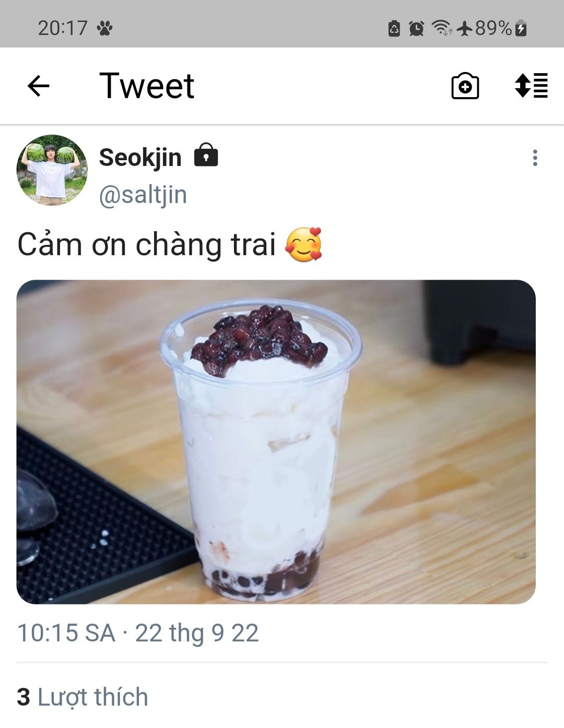The width and height of the screenshot is (564, 728).
Task: Open the red bean drink photo
Action: [276, 442]
